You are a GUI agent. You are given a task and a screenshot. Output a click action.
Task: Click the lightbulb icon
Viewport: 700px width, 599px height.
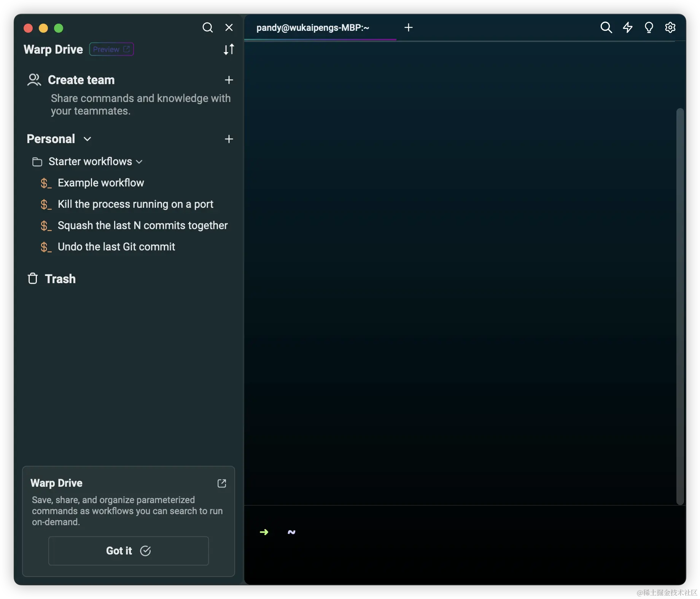point(649,27)
